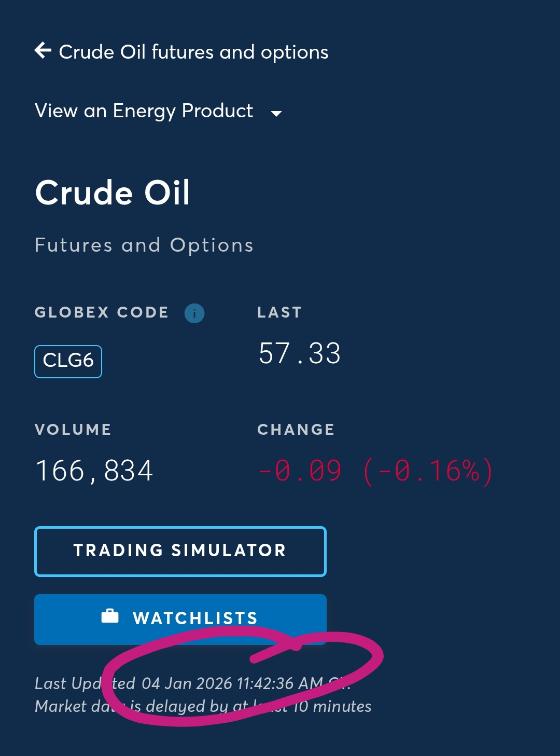Click the VOLUME label

(x=73, y=430)
